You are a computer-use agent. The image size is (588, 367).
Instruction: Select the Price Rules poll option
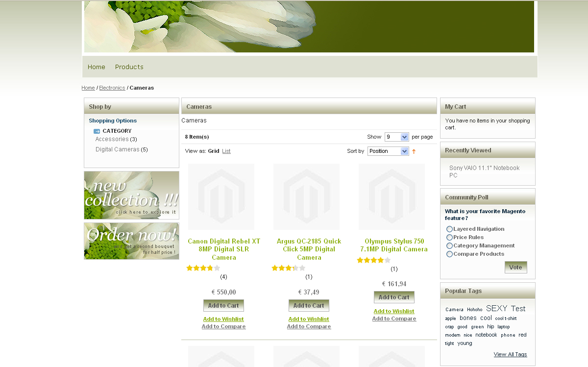pyautogui.click(x=449, y=238)
